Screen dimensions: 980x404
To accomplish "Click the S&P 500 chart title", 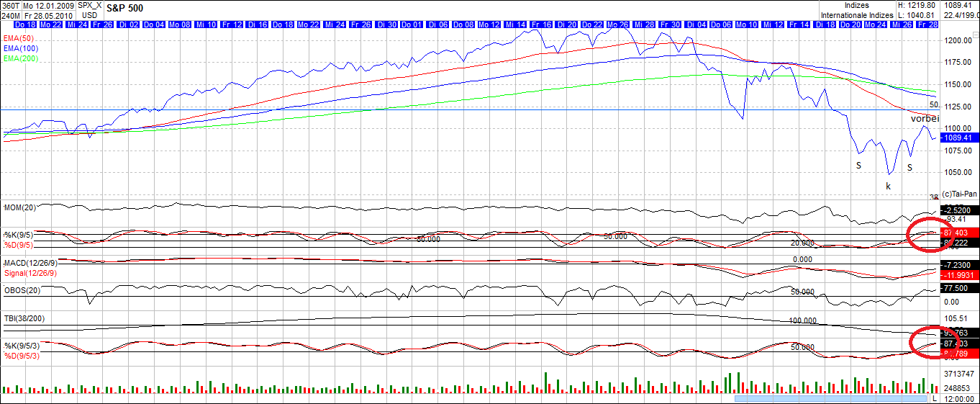I will 124,7.
